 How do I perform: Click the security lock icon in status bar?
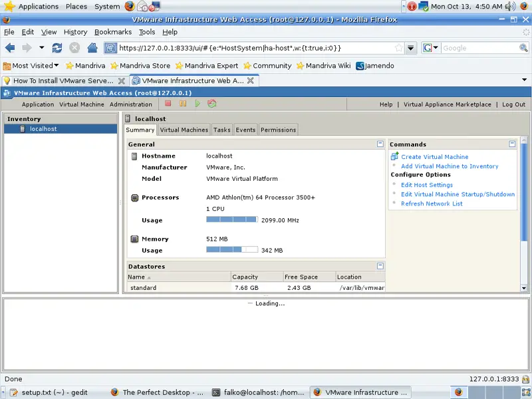coord(525,379)
